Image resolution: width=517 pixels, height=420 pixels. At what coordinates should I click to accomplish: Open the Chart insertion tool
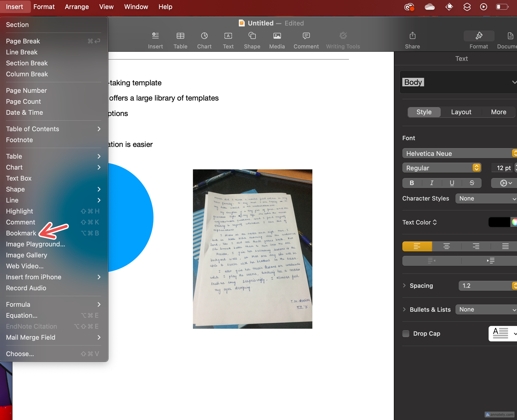(204, 39)
